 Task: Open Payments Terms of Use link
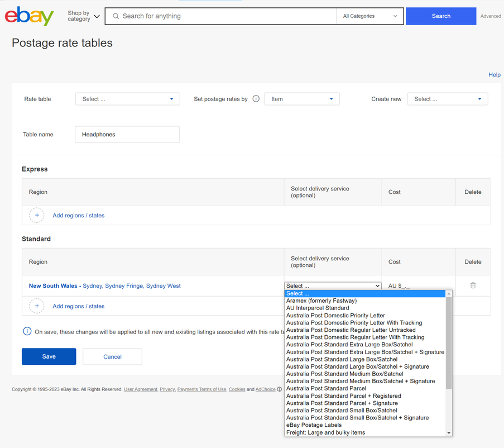(x=202, y=389)
